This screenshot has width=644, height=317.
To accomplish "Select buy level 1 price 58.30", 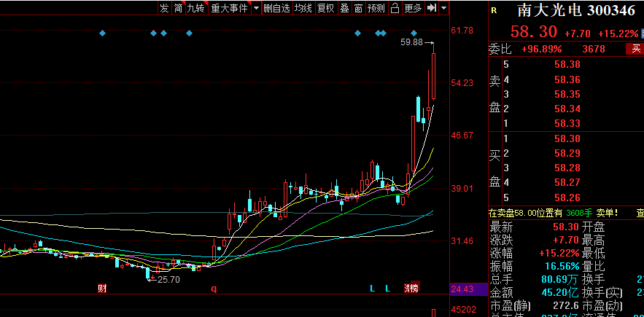I will point(567,138).
